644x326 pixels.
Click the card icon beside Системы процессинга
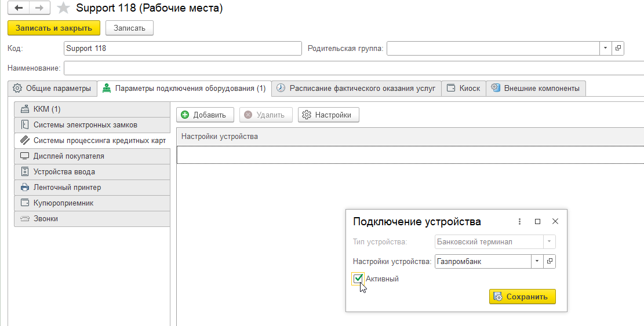25,140
